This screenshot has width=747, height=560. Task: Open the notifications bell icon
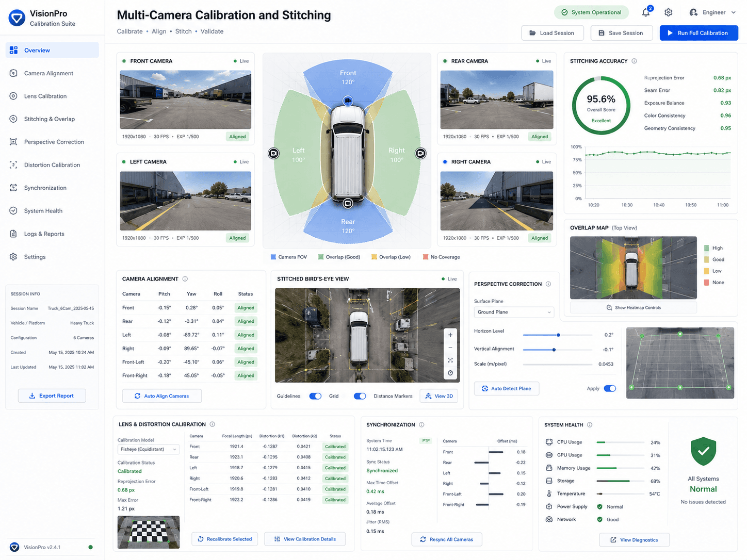tap(646, 12)
